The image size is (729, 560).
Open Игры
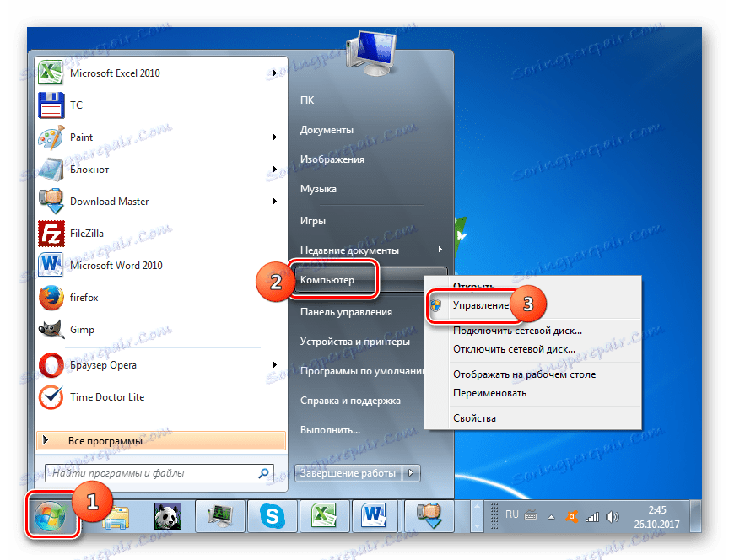[x=312, y=221]
